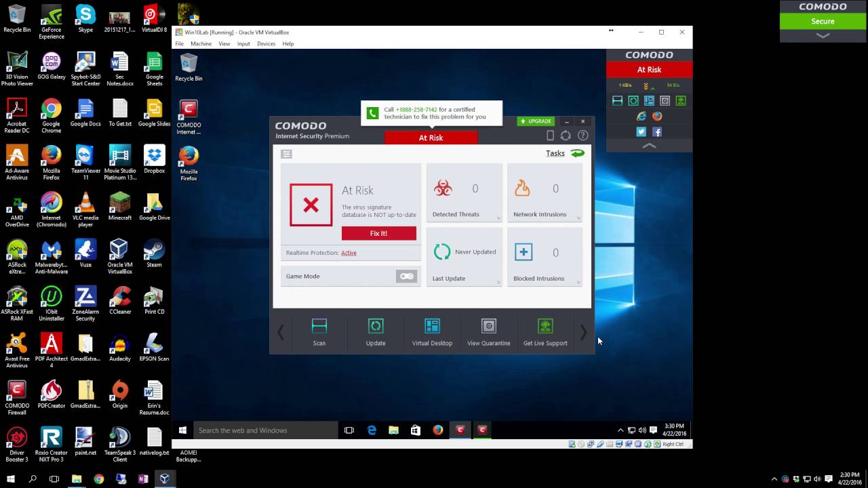Switch view with the Tasks arrow
Image resolution: width=868 pixels, height=488 pixels.
tap(577, 153)
